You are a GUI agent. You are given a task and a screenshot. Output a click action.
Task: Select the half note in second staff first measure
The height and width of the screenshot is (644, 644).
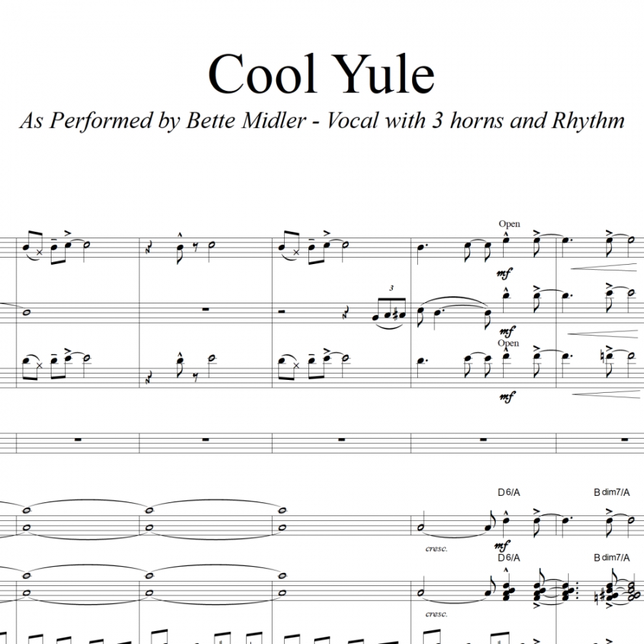coord(26,313)
